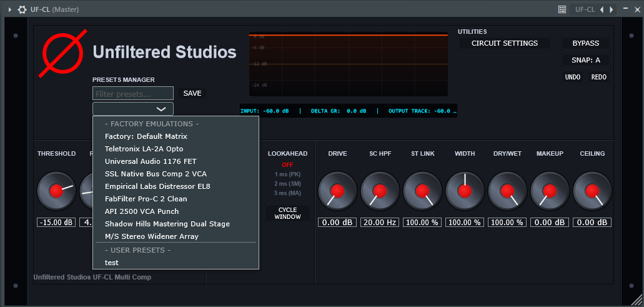Click the CEILING 0.00 dB value box

(592, 223)
